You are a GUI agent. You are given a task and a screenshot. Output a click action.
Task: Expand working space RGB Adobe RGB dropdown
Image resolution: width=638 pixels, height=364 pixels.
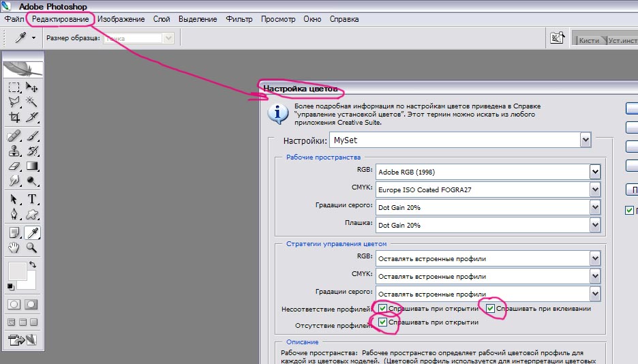pos(595,172)
